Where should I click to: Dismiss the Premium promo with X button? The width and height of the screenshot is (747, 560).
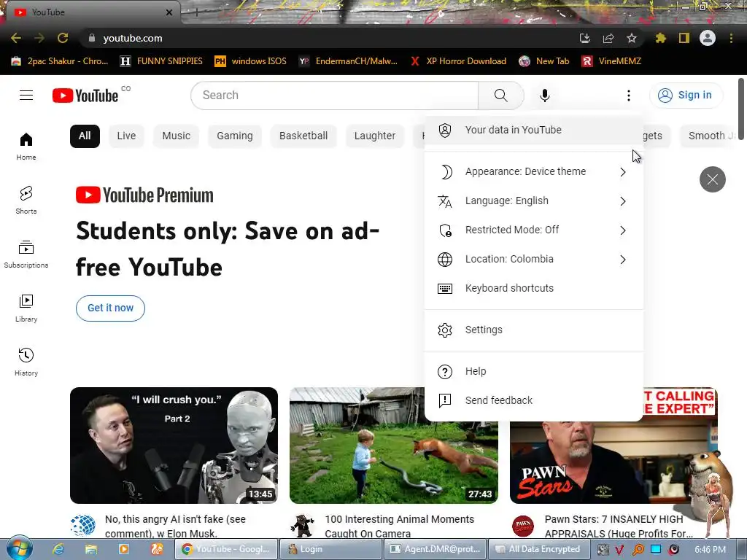click(712, 179)
